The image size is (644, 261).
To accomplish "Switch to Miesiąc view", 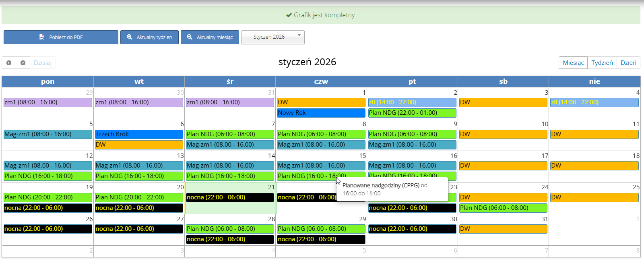I will [573, 63].
